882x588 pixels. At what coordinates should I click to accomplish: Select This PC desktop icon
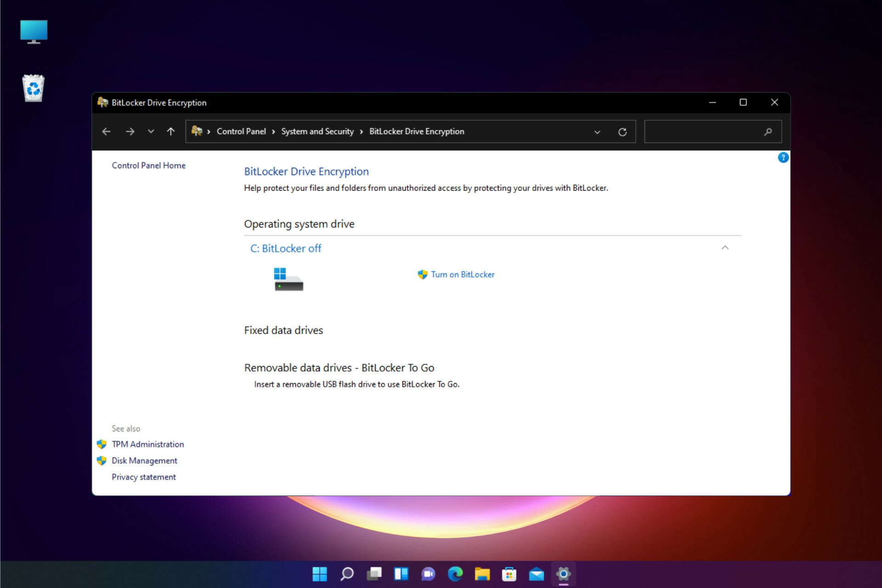click(x=34, y=32)
